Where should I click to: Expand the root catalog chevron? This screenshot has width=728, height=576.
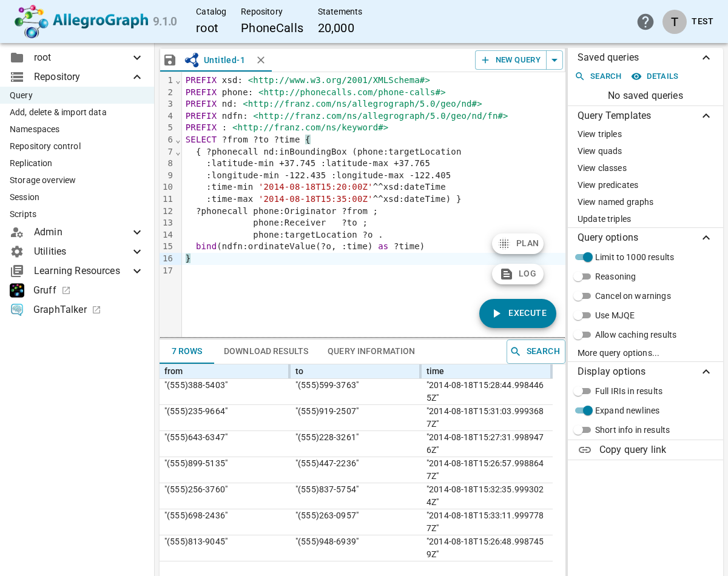click(137, 58)
